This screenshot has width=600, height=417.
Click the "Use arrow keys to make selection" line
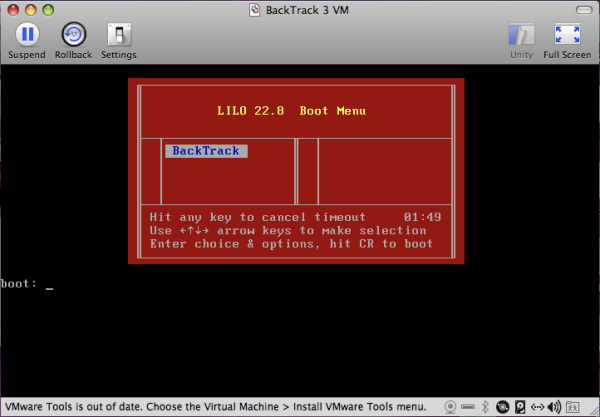click(288, 230)
